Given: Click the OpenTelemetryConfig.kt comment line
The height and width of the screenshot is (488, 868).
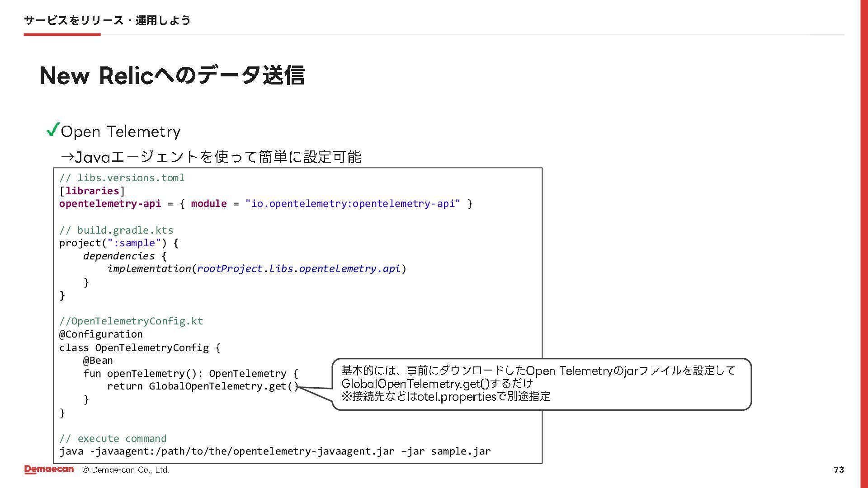Looking at the screenshot, I should (x=131, y=321).
